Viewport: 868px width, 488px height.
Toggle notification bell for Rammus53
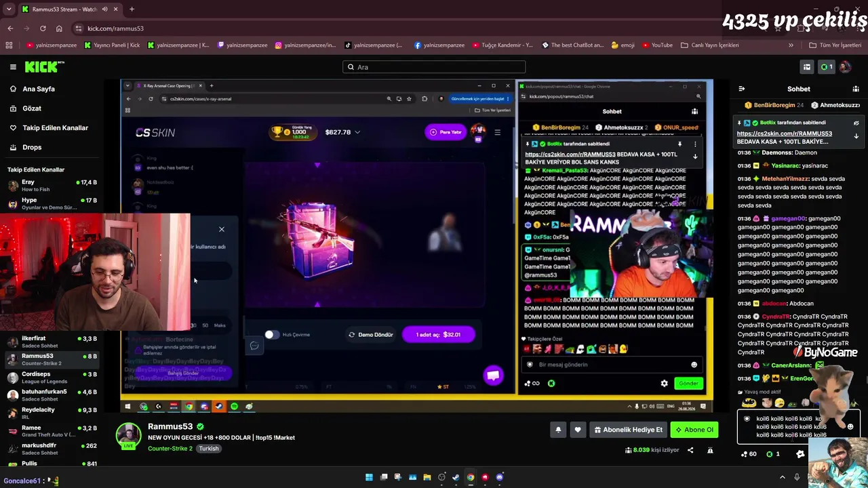[558, 430]
